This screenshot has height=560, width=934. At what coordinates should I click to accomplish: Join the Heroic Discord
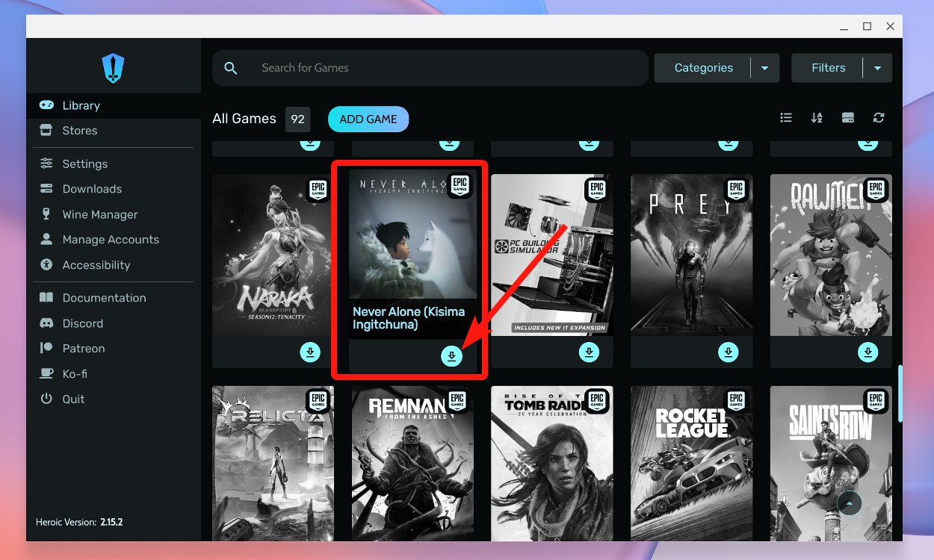(x=83, y=323)
